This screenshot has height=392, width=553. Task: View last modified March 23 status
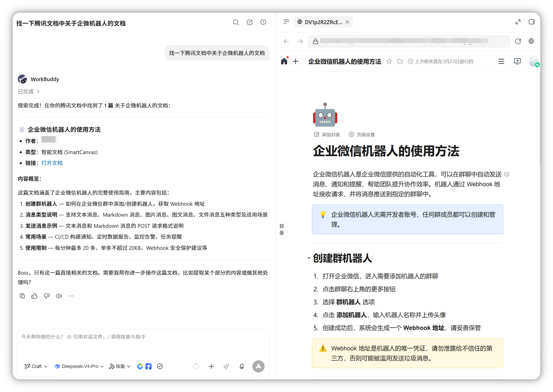pyautogui.click(x=440, y=62)
